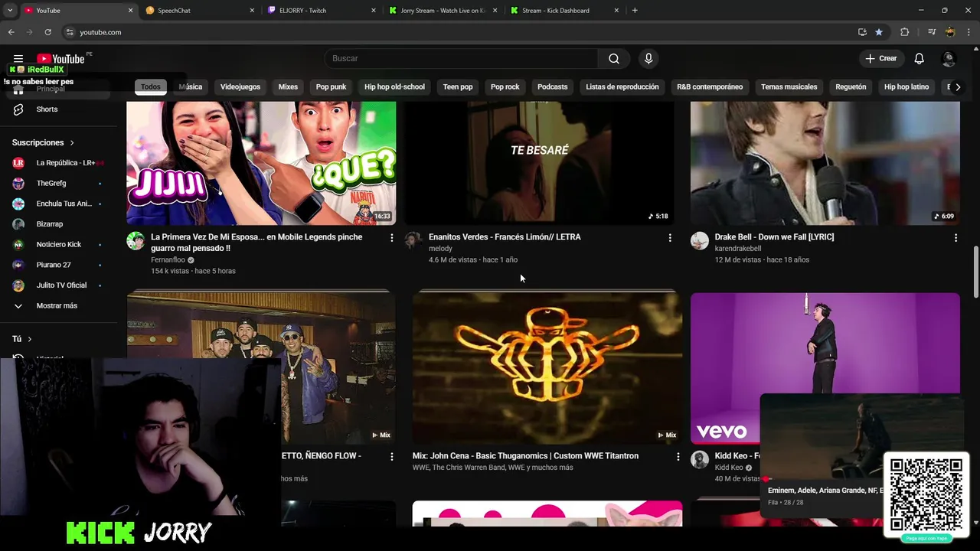980x551 pixels.
Task: Reload the page
Action: click(x=47, y=32)
